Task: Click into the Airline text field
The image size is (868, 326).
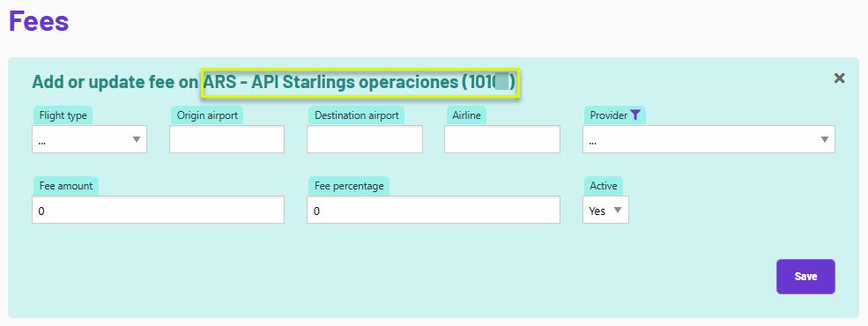Action: (x=502, y=139)
